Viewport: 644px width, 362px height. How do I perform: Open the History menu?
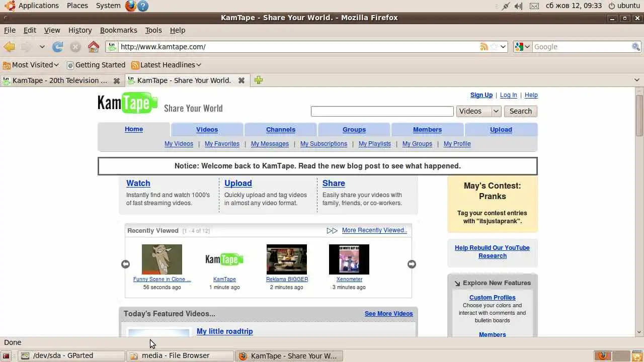pos(80,30)
